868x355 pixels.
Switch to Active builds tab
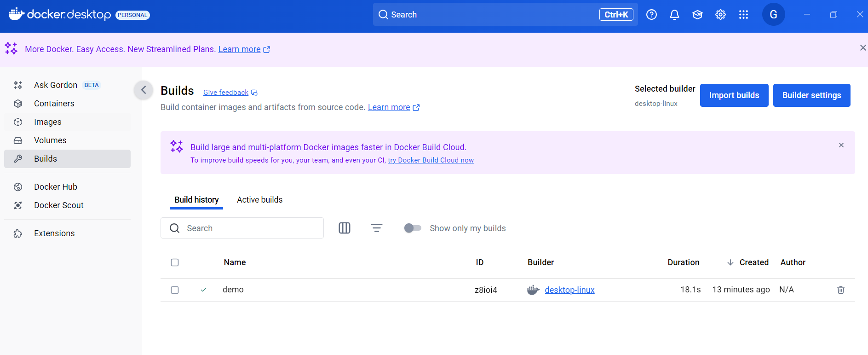pos(259,200)
